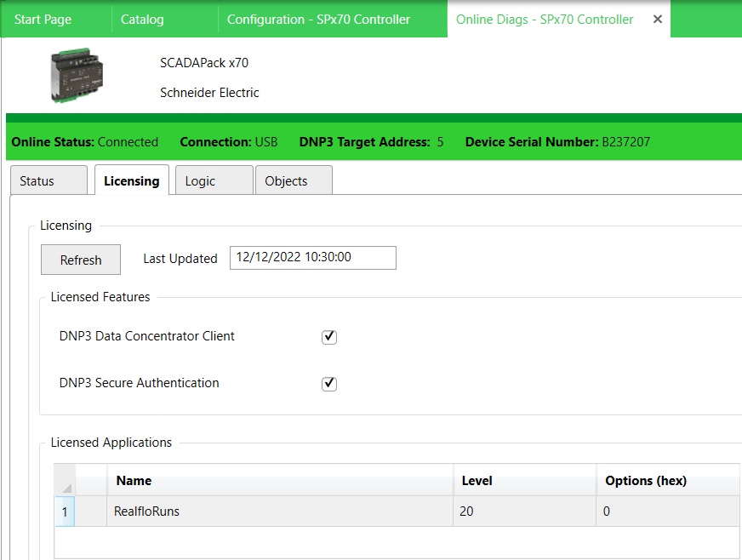
Task: Click the Refresh button
Action: pyautogui.click(x=81, y=260)
